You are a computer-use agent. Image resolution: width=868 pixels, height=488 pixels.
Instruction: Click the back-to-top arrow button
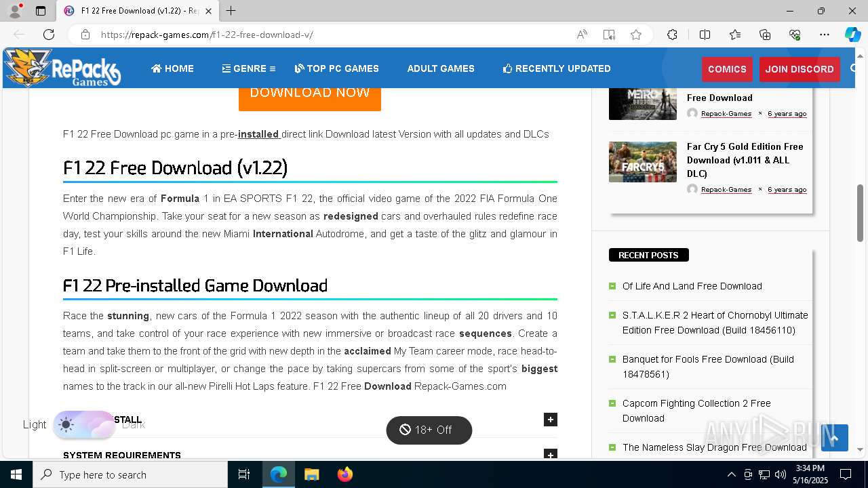(835, 438)
